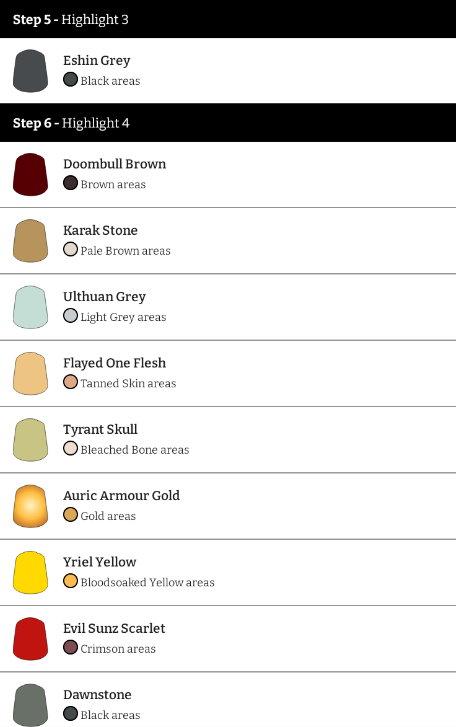Click the Brown areas color circle
This screenshot has height=727, width=456.
coord(70,183)
